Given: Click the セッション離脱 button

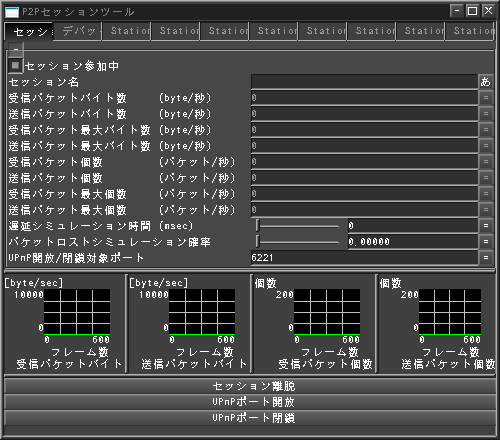Looking at the screenshot, I should point(250,386).
